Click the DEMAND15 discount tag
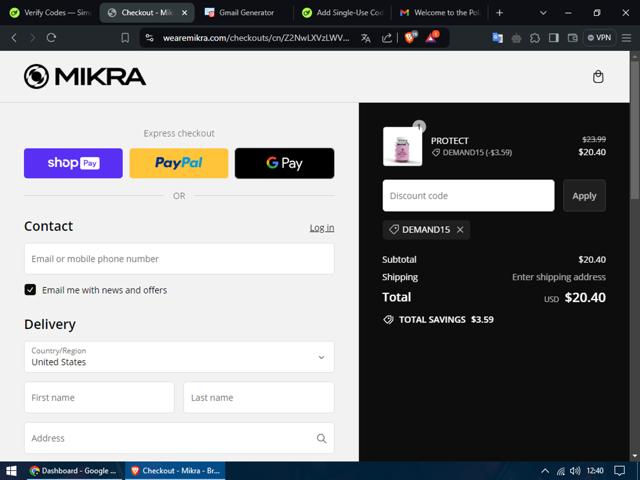Screen dimensions: 640x480 click(426, 230)
